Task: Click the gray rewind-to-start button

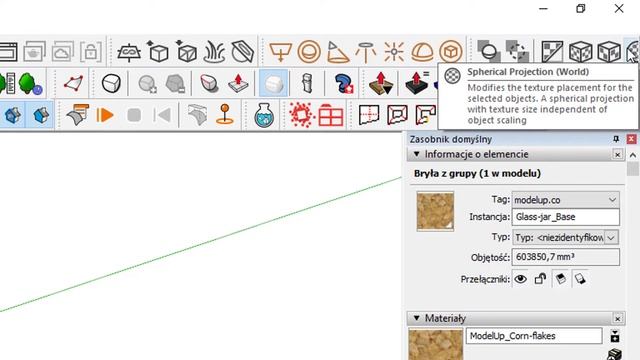Action: click(162, 115)
